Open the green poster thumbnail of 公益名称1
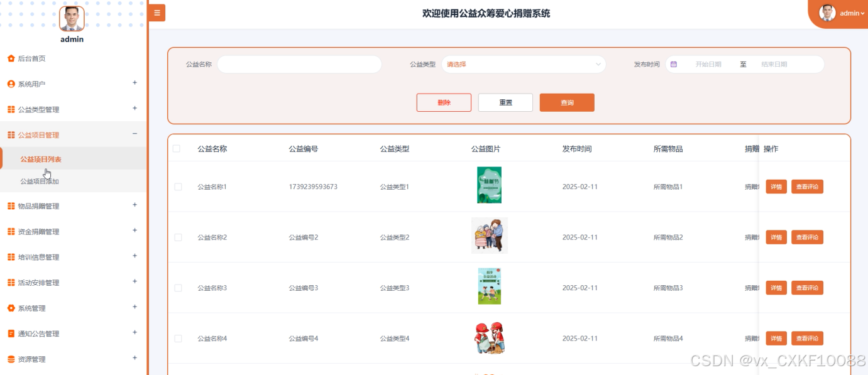 click(x=489, y=185)
